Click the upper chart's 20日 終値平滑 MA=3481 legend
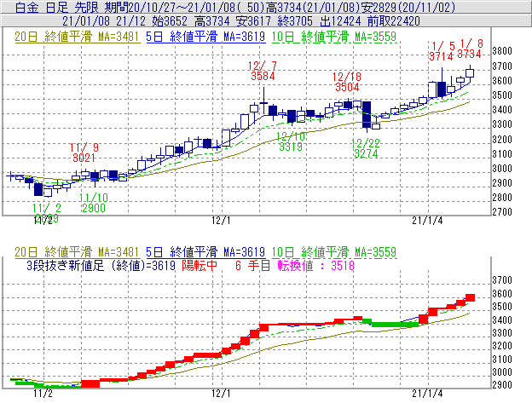532x403 pixels. 77,37
